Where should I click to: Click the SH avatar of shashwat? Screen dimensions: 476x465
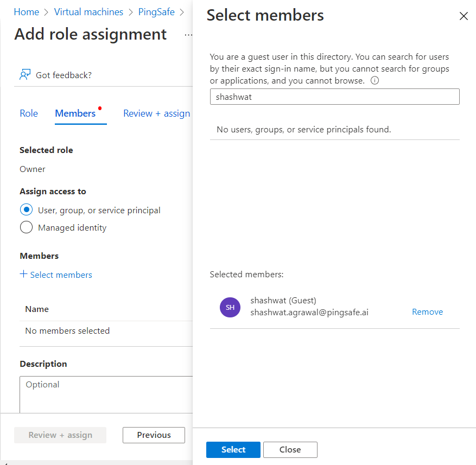(230, 307)
